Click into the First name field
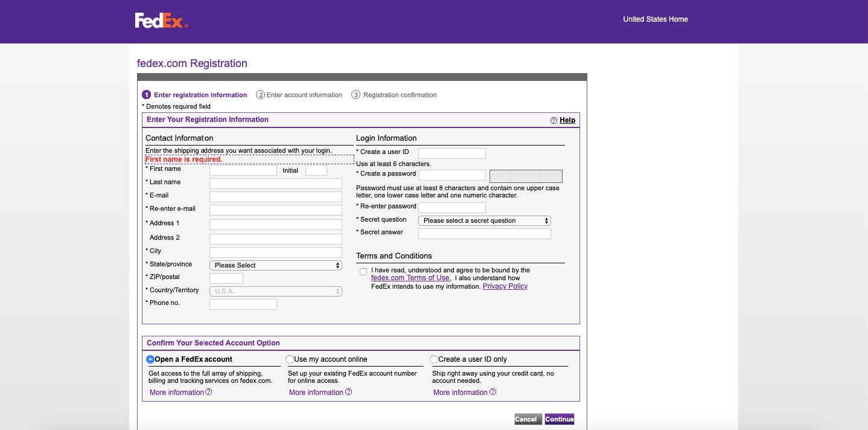This screenshot has width=868, height=430. [x=243, y=170]
